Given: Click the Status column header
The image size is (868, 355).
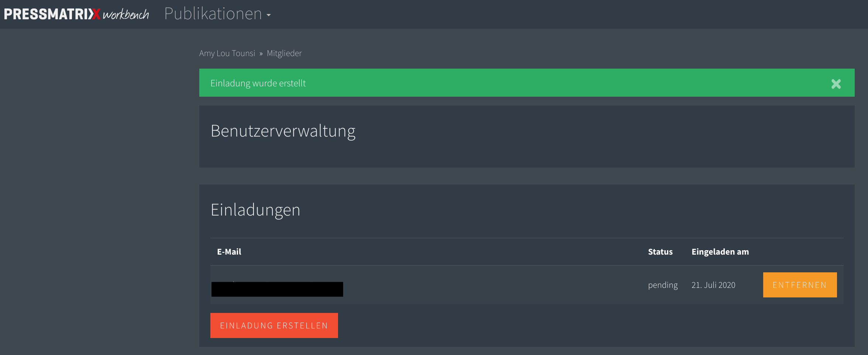Looking at the screenshot, I should click(660, 252).
